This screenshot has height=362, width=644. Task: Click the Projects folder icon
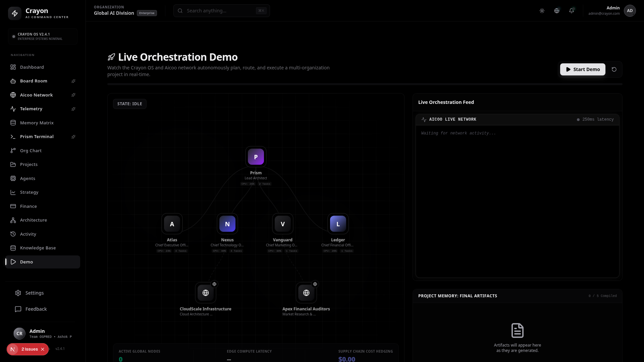pyautogui.click(x=13, y=165)
